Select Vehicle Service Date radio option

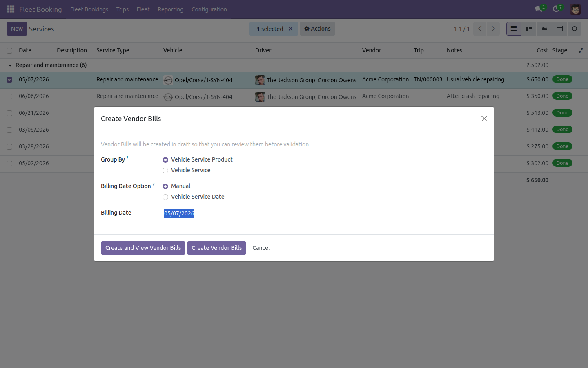165,197
